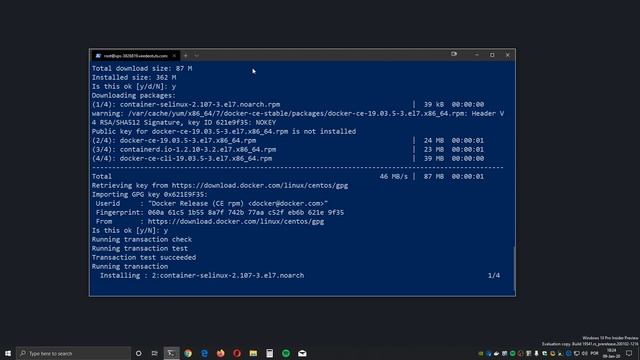Open the taskbar clock and date

[x=611, y=353]
